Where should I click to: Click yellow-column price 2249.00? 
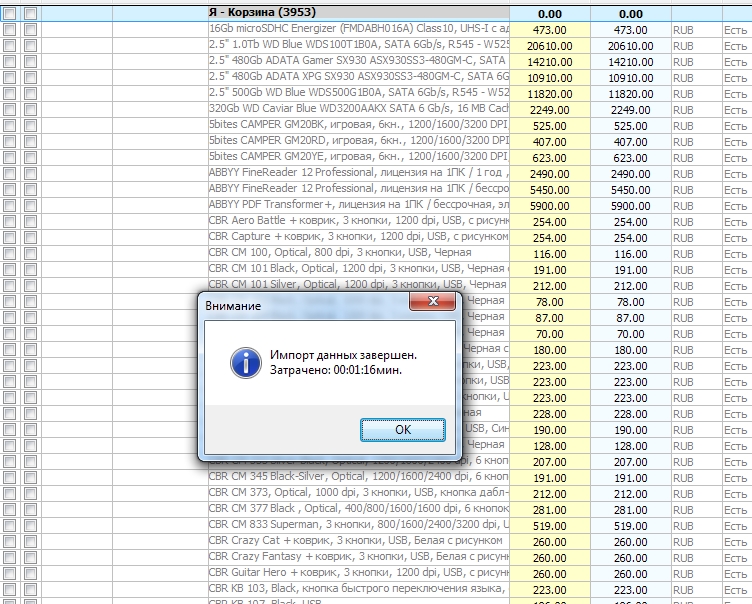[x=550, y=110]
